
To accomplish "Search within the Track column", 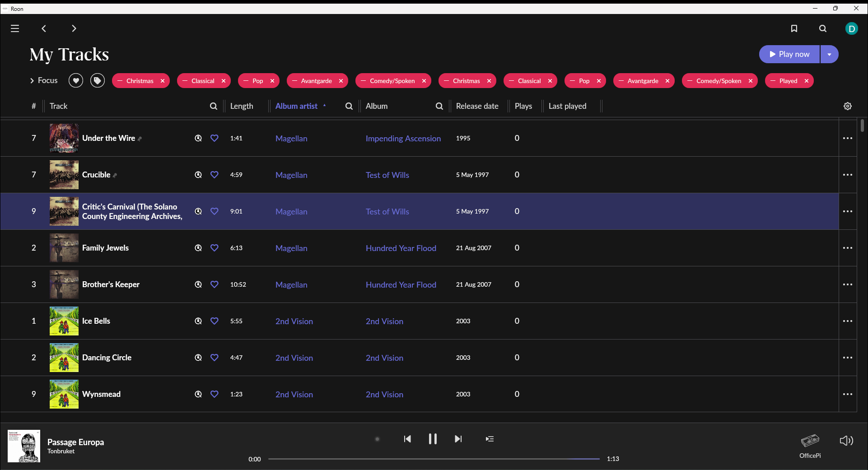I will pos(214,106).
